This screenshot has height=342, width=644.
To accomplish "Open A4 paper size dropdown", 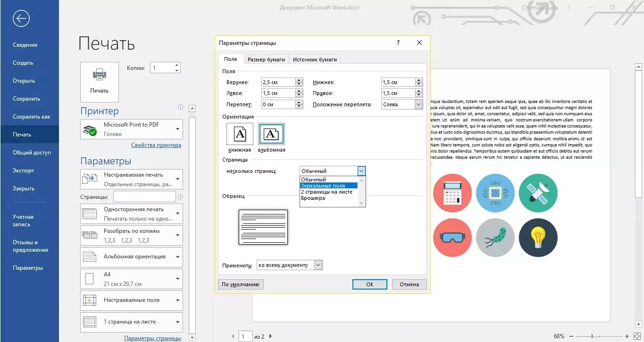I will (x=132, y=279).
